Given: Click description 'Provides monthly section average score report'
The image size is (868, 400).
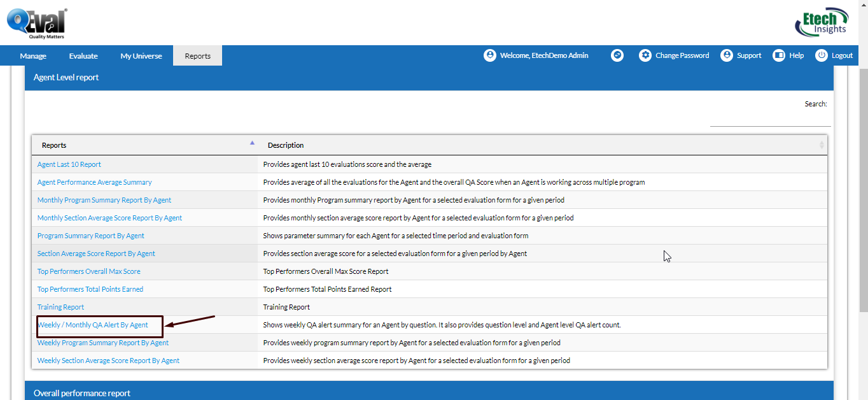Looking at the screenshot, I should tap(419, 218).
